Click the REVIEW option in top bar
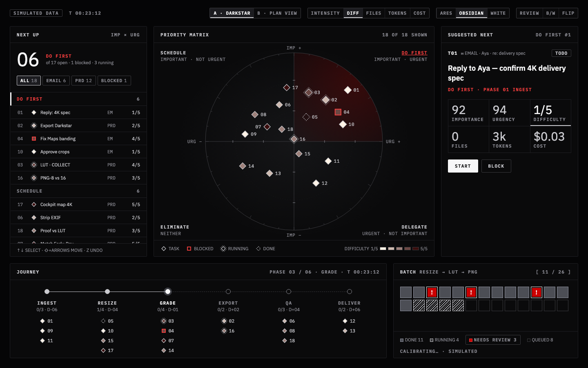 point(530,13)
